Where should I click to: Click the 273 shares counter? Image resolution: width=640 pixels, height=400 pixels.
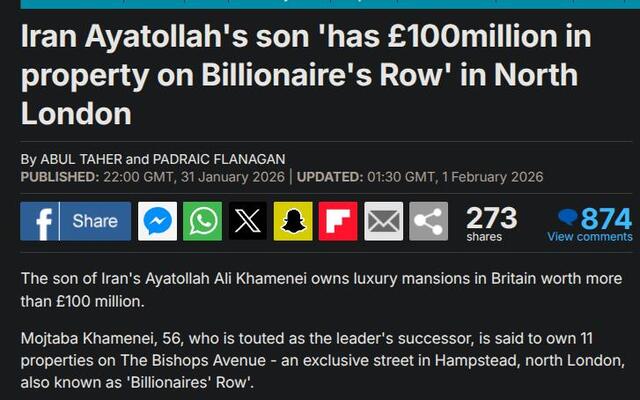tap(491, 222)
